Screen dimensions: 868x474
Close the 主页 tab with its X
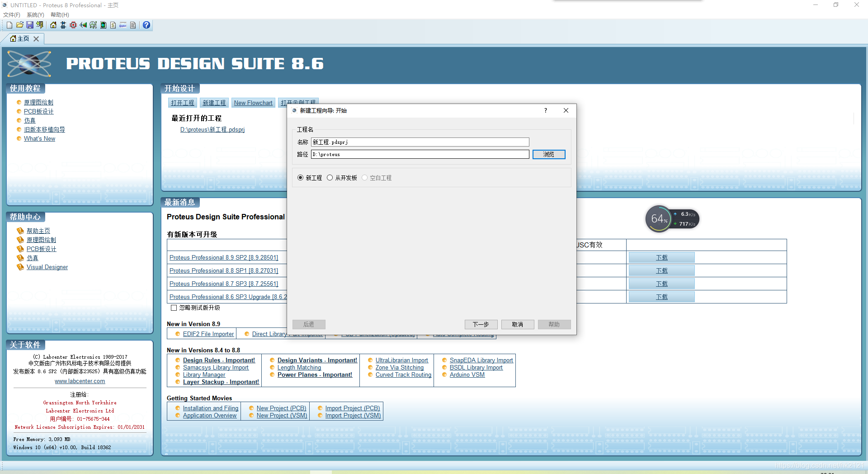[x=36, y=39]
